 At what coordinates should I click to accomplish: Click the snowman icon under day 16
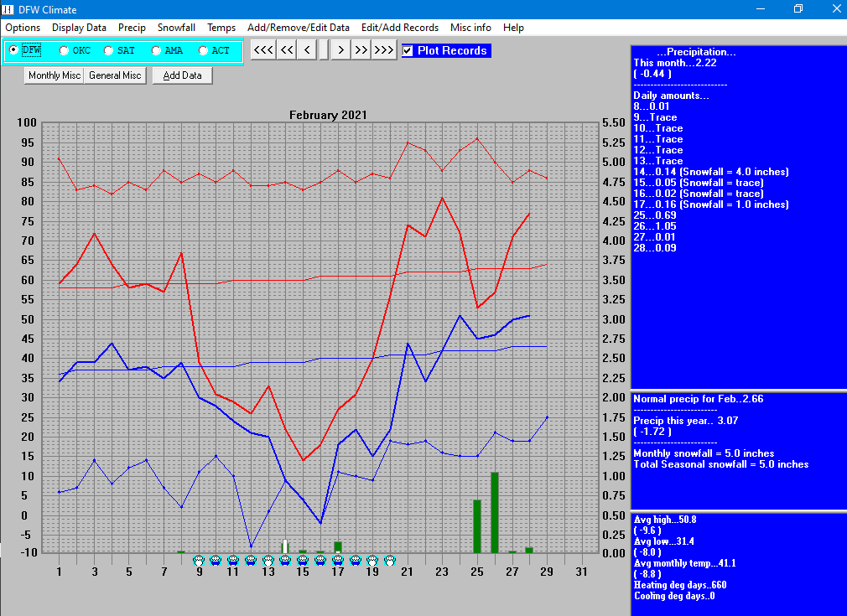point(320,561)
